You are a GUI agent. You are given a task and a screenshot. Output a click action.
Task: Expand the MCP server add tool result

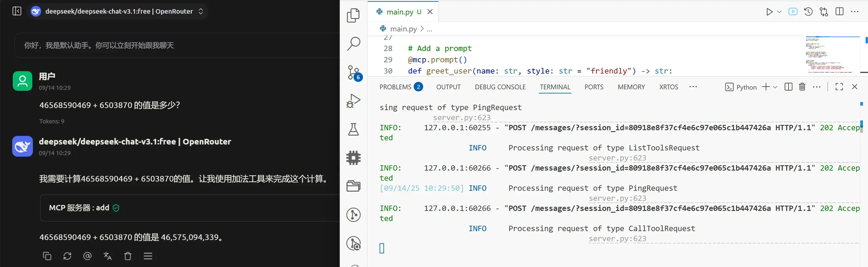190,208
